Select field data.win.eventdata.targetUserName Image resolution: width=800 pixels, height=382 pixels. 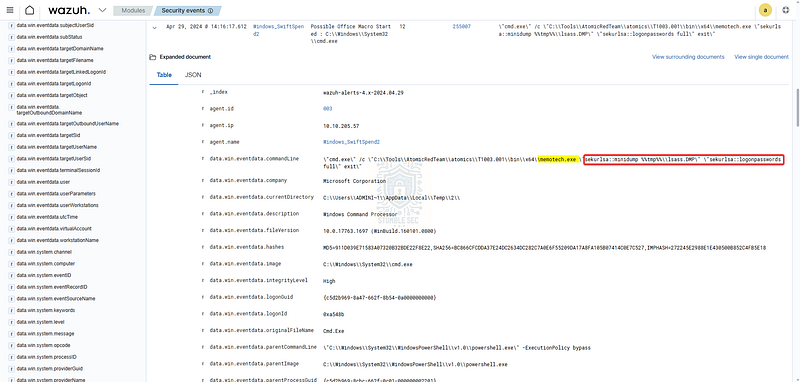tap(57, 147)
